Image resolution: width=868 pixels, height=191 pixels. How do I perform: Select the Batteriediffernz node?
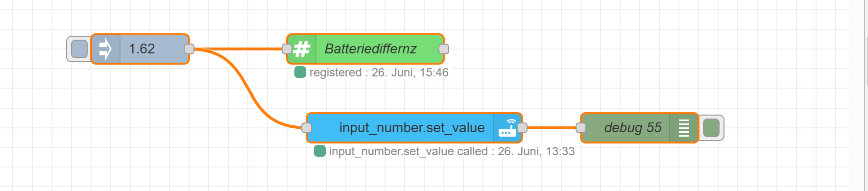(x=365, y=49)
